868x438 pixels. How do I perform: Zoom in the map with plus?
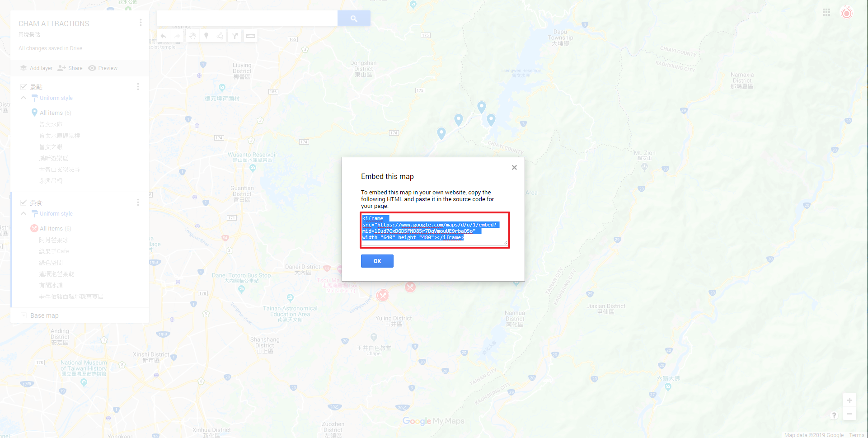(x=849, y=400)
